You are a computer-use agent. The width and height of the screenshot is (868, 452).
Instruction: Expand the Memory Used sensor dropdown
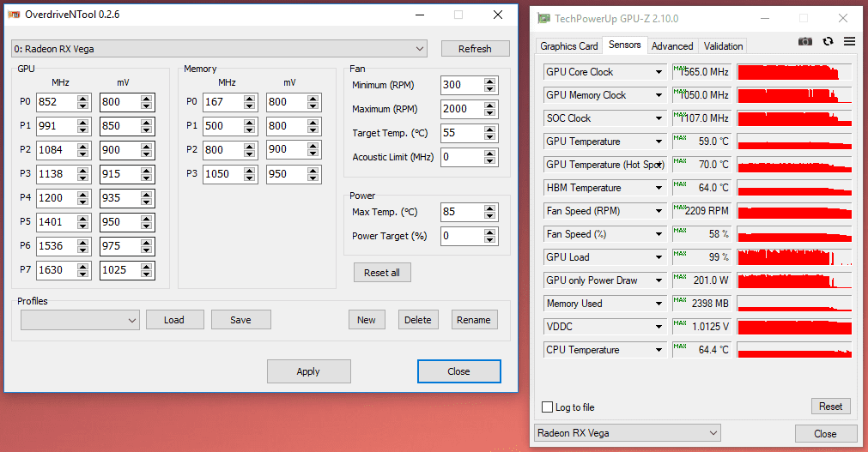659,304
